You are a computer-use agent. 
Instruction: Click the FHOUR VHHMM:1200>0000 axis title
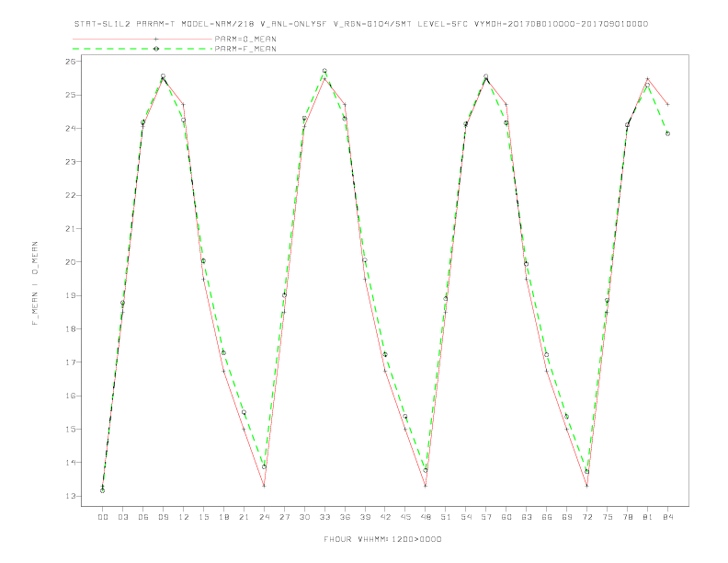pyautogui.click(x=382, y=539)
